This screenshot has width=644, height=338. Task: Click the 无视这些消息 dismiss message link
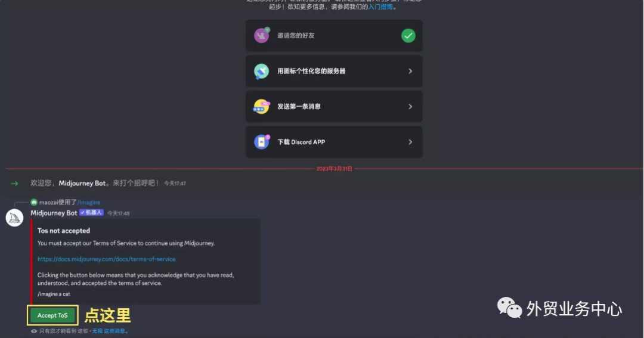(109, 331)
